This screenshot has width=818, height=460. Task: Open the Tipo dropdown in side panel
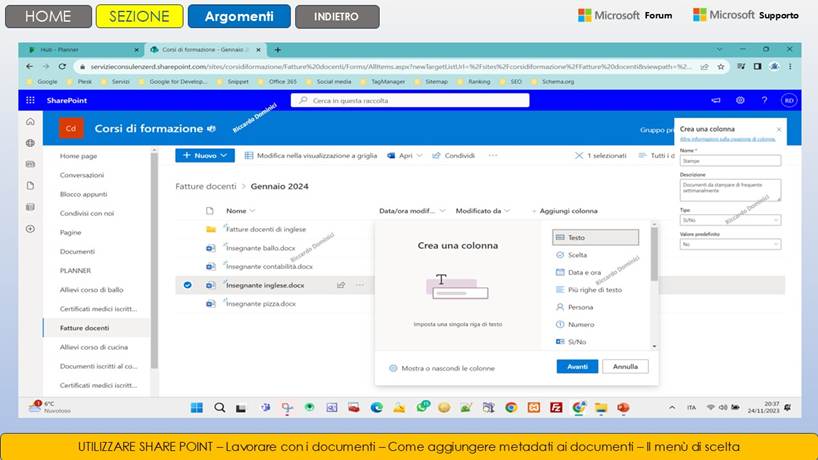pyautogui.click(x=730, y=220)
